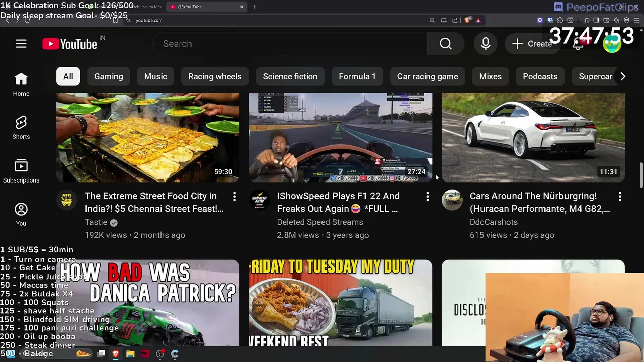The width and height of the screenshot is (644, 362).
Task: Start voice search with the microphone
Action: (486, 44)
